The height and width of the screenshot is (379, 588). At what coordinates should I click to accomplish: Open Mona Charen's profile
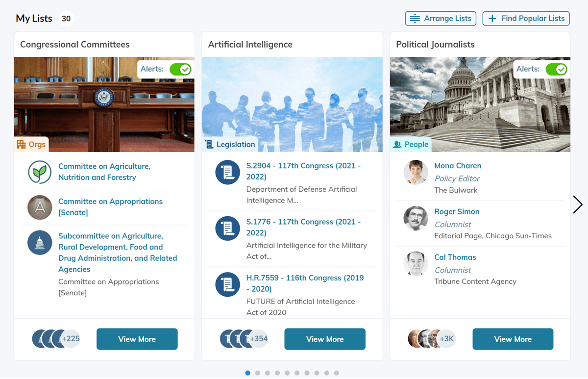458,166
